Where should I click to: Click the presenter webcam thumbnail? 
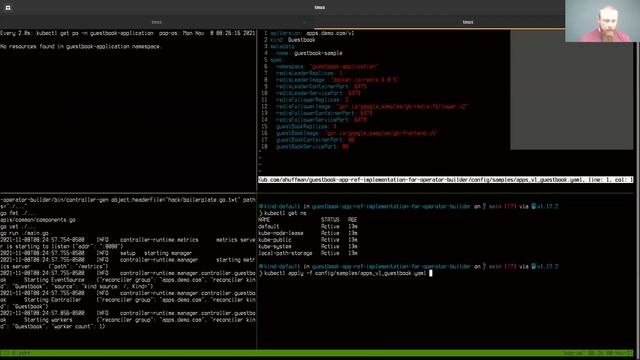point(602,21)
